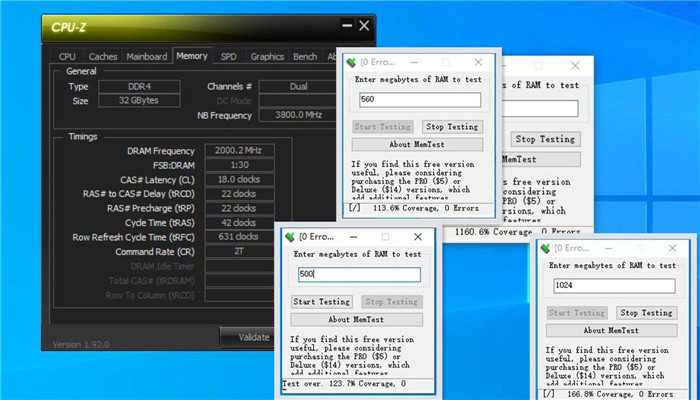Close the 560 MB MemTest window
This screenshot has width=700, height=400.
(477, 62)
